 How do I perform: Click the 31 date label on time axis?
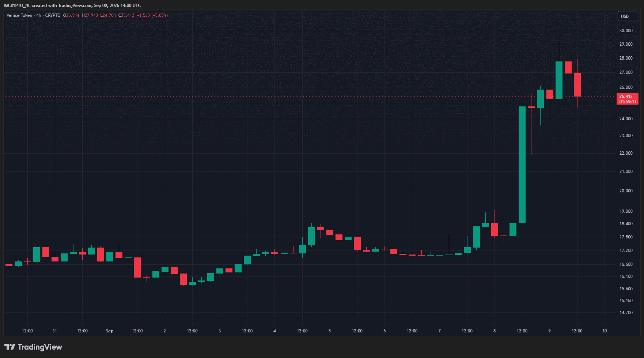[x=54, y=331]
